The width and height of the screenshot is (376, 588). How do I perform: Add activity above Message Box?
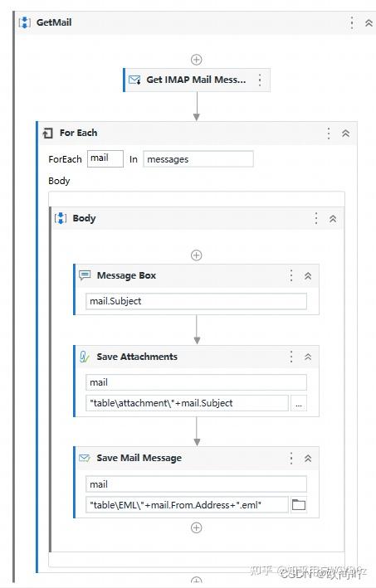click(x=196, y=255)
